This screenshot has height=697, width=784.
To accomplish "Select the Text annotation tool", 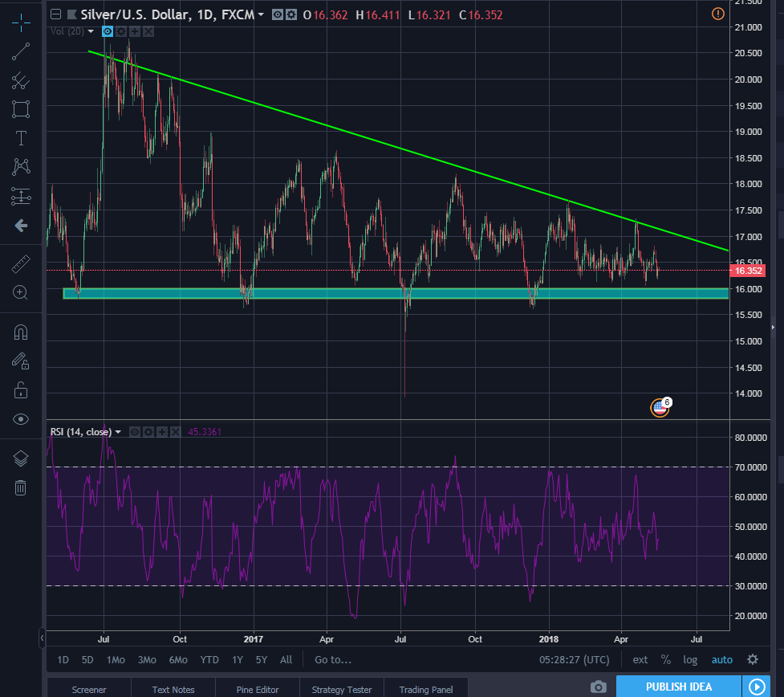I will (x=21, y=138).
